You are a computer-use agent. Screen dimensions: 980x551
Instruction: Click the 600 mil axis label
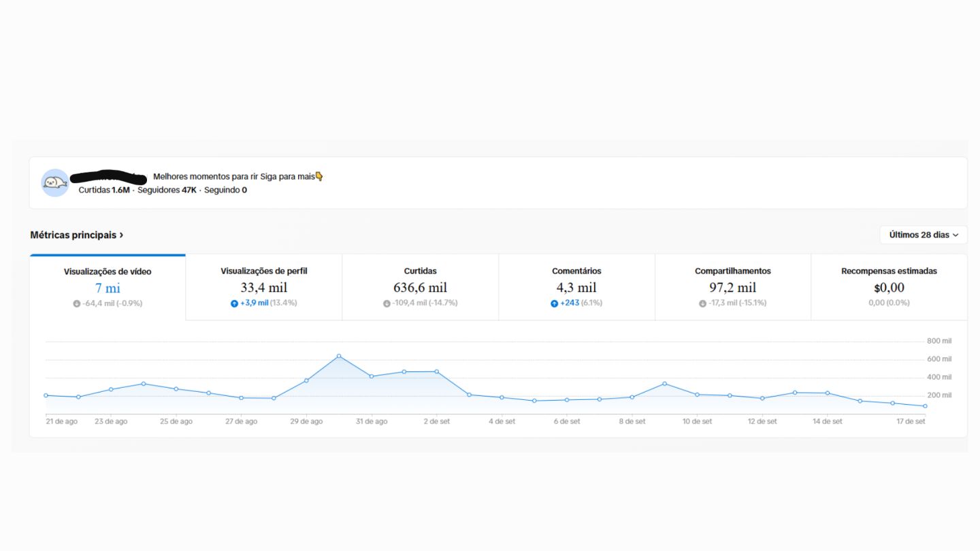(939, 359)
